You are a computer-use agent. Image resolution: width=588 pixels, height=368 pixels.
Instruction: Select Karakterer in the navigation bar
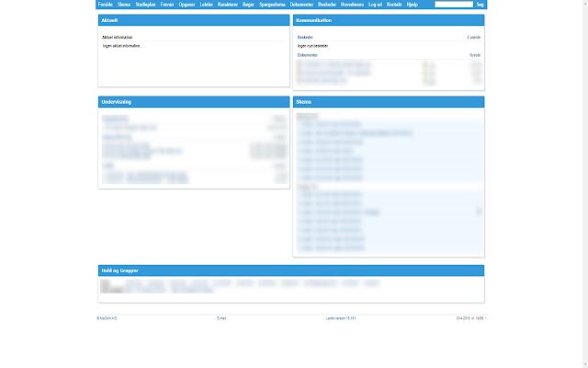pyautogui.click(x=228, y=5)
